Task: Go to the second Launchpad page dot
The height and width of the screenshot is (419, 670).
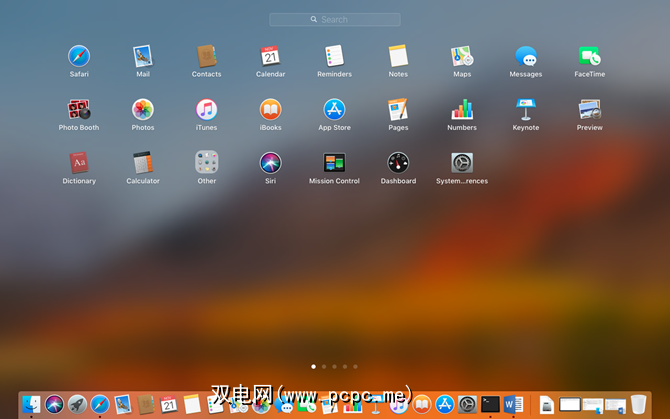Action: (x=324, y=366)
